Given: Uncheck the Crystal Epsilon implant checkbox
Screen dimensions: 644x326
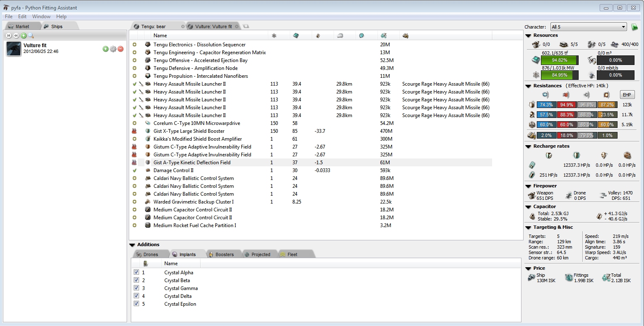Looking at the screenshot, I should coord(136,304).
